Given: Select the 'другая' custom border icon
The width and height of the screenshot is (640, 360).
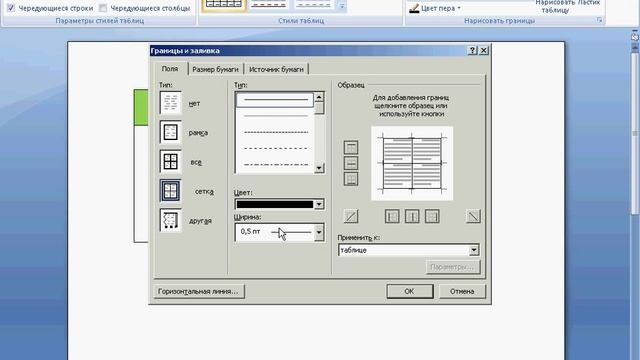Looking at the screenshot, I should [x=170, y=220].
